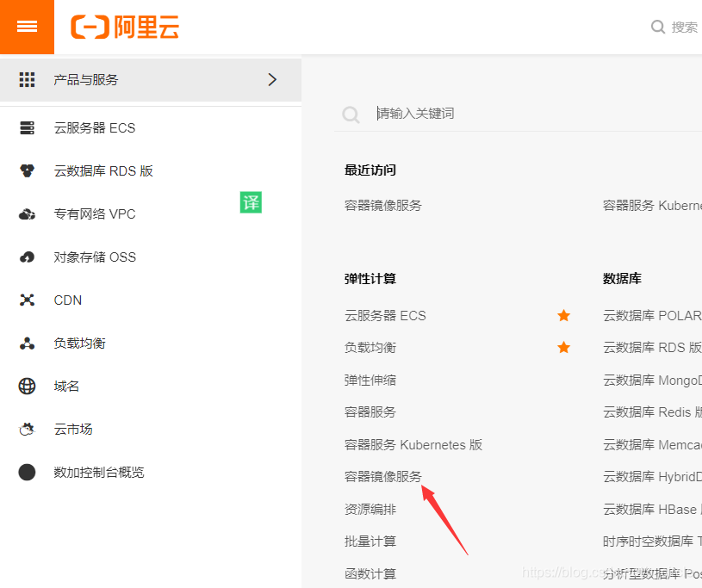Viewport: 702px width, 588px height.
Task: Open 云数据库 Memcache link
Action: [652, 444]
